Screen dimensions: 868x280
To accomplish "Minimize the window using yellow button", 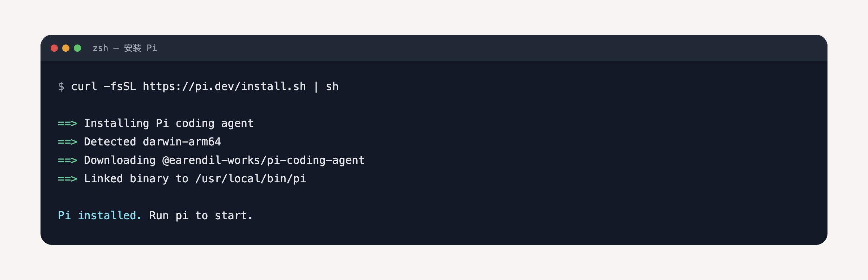I will tap(66, 48).
